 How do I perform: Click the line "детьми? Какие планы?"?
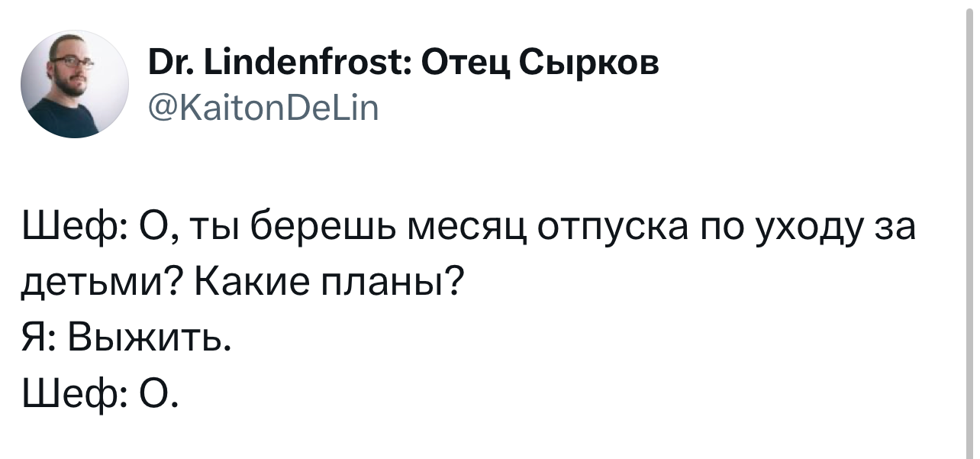(x=242, y=284)
